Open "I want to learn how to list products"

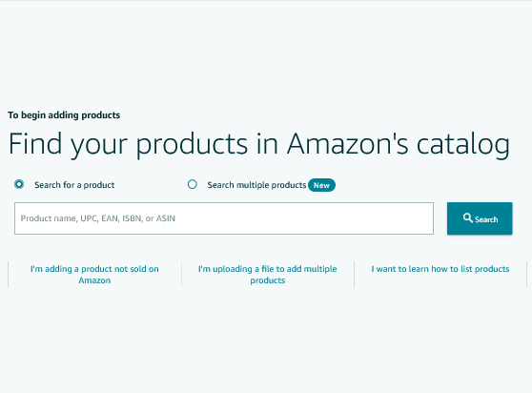[440, 269]
